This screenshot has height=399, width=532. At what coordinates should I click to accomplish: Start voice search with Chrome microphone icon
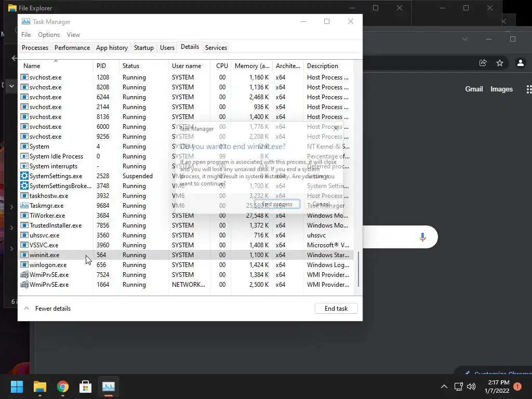pos(422,237)
